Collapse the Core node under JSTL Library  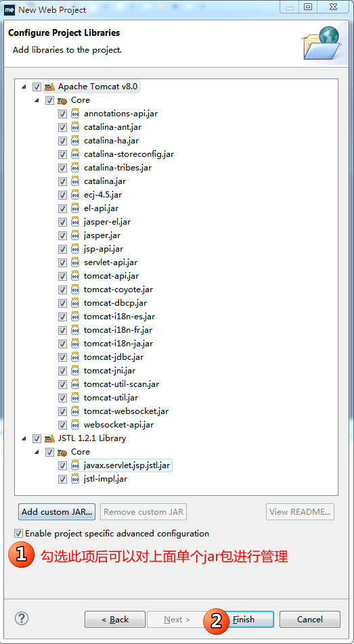37,453
